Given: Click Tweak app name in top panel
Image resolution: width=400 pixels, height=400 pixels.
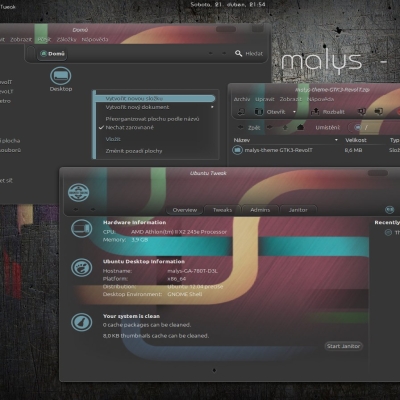Looking at the screenshot, I should click(x=7, y=7).
